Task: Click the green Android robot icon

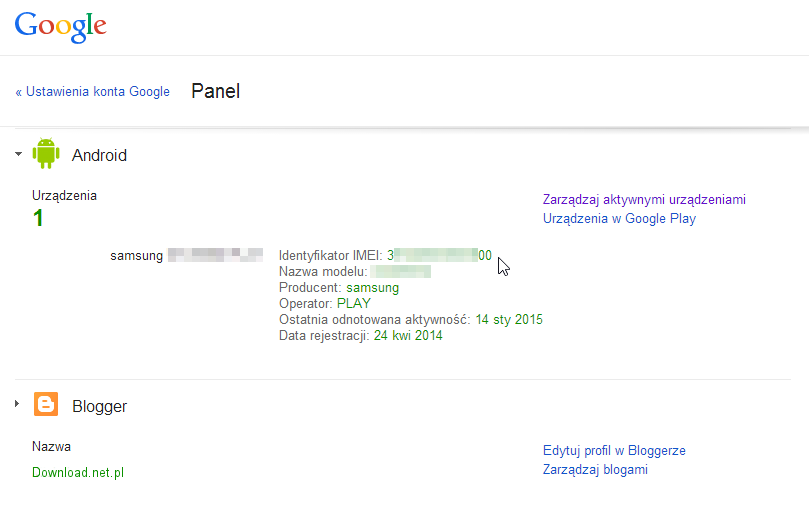Action: (x=46, y=153)
